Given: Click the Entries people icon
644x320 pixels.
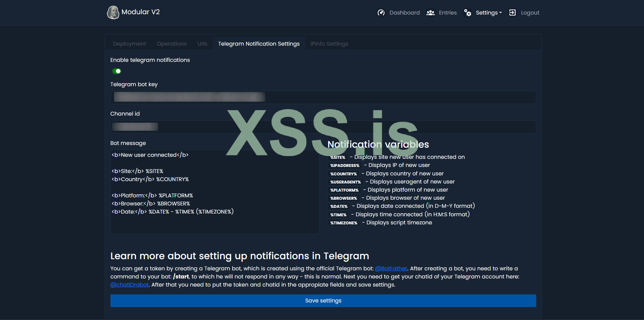Looking at the screenshot, I should point(430,13).
